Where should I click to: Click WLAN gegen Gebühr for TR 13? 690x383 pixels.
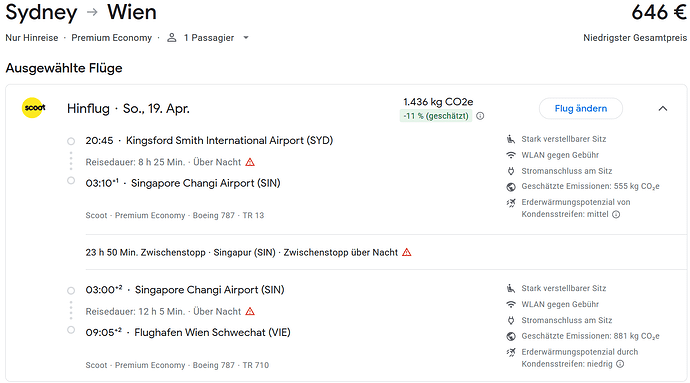pyautogui.click(x=560, y=155)
